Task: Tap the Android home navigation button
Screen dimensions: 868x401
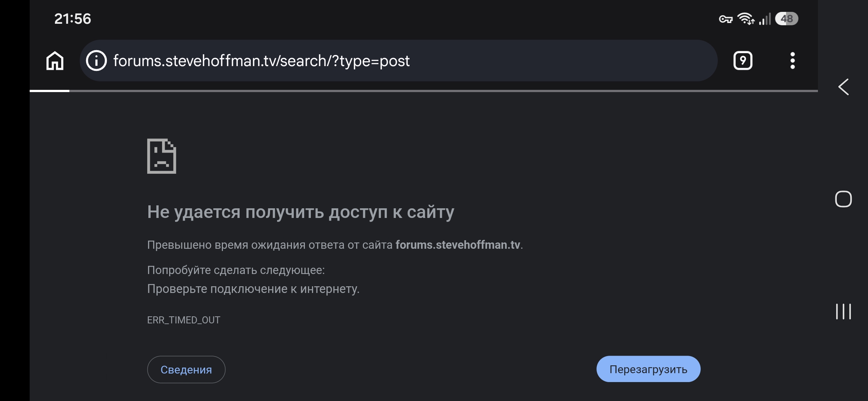Action: [843, 199]
